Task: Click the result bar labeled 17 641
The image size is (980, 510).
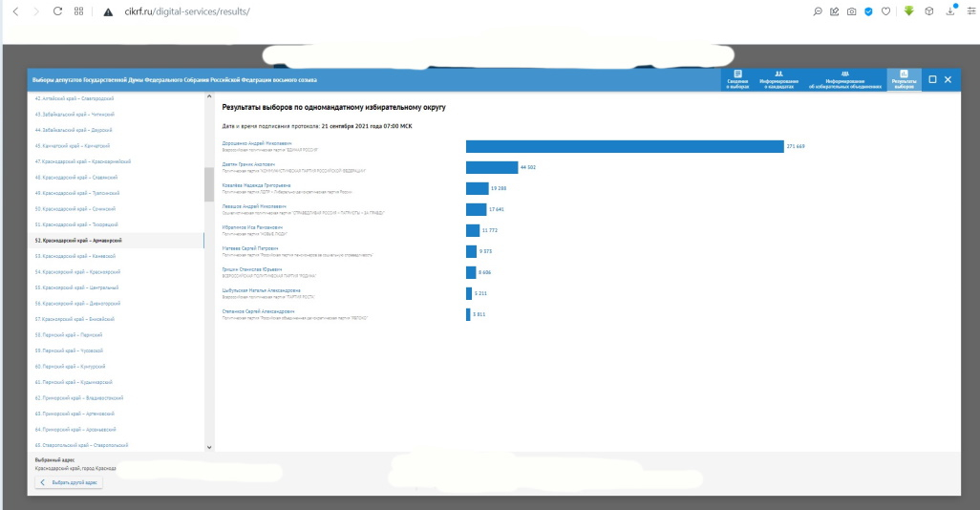Action: click(477, 209)
